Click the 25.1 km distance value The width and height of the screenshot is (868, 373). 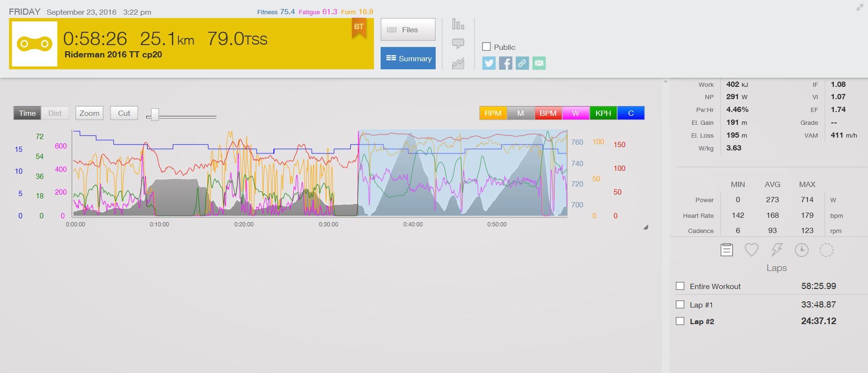point(167,39)
